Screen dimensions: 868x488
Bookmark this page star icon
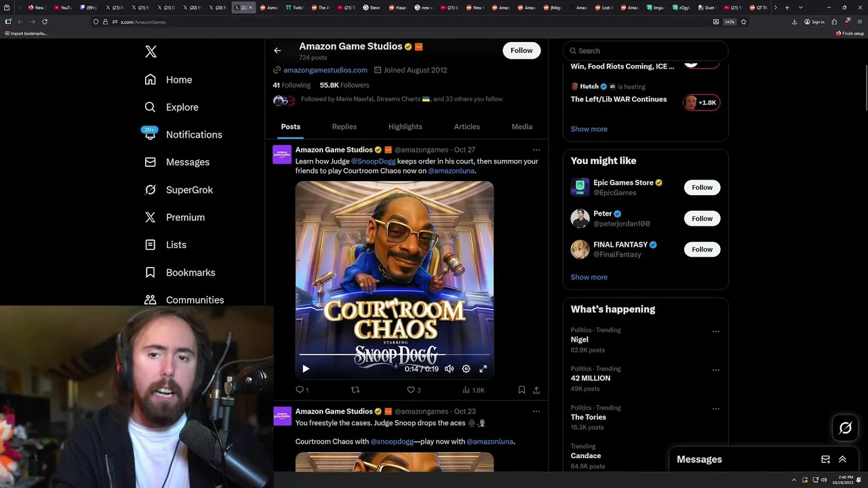[x=743, y=22]
